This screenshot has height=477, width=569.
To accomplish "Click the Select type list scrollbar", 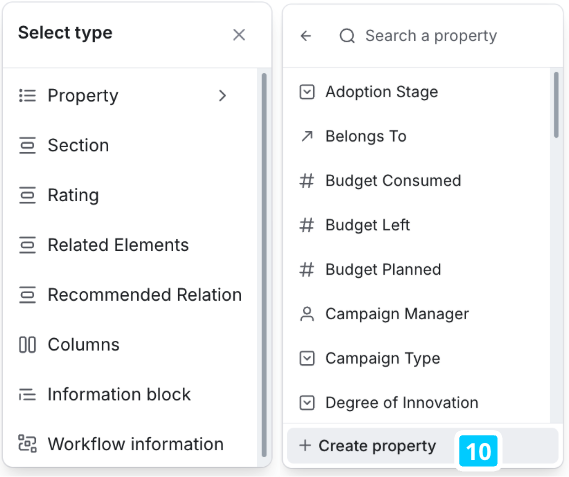I will click(264, 265).
